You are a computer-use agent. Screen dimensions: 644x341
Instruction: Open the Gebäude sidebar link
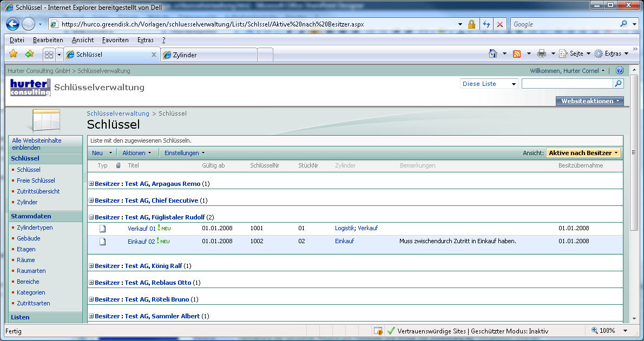click(x=28, y=238)
